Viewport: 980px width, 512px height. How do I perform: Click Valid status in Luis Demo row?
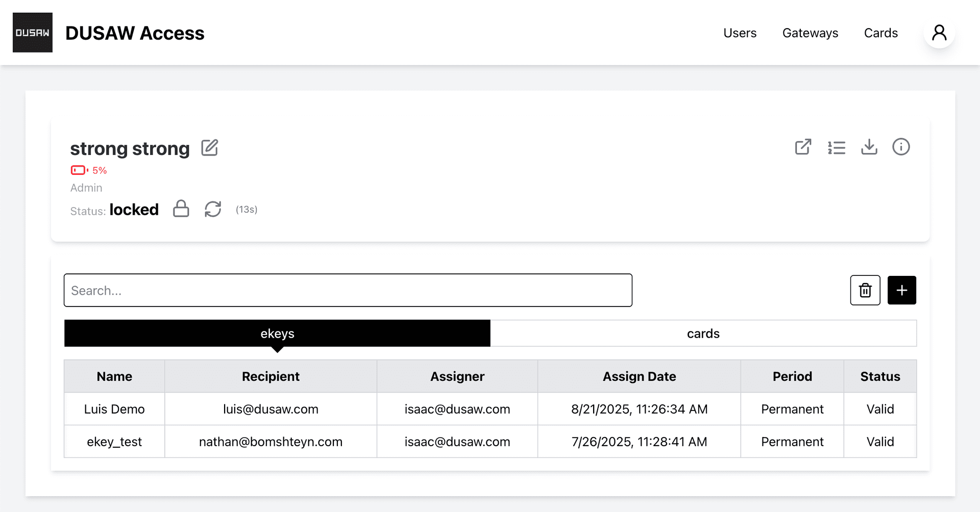point(880,409)
